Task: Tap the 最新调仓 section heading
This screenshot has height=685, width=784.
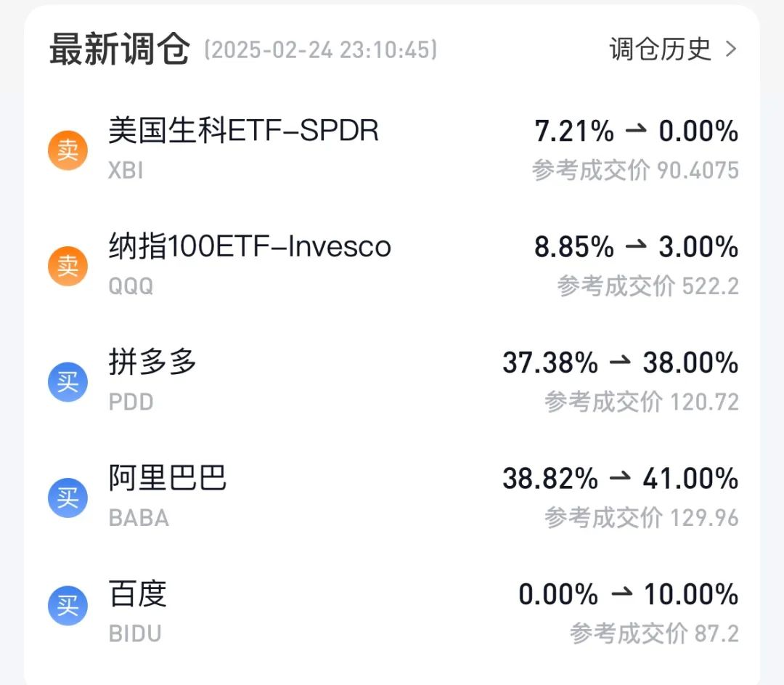Action: click(x=120, y=49)
